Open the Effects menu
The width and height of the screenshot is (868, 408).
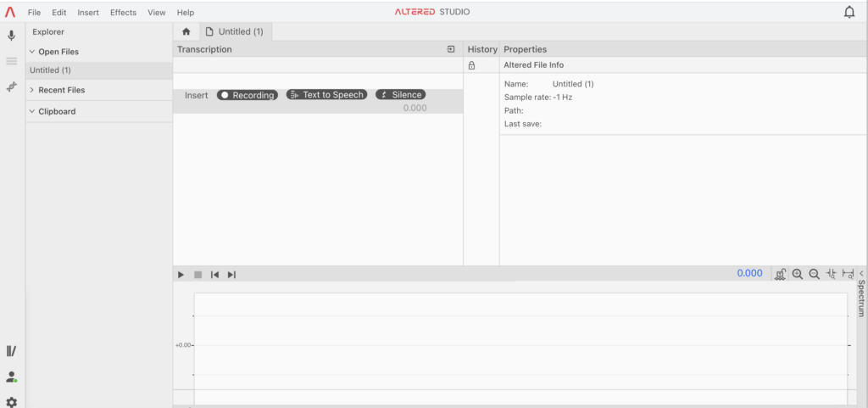click(x=123, y=13)
